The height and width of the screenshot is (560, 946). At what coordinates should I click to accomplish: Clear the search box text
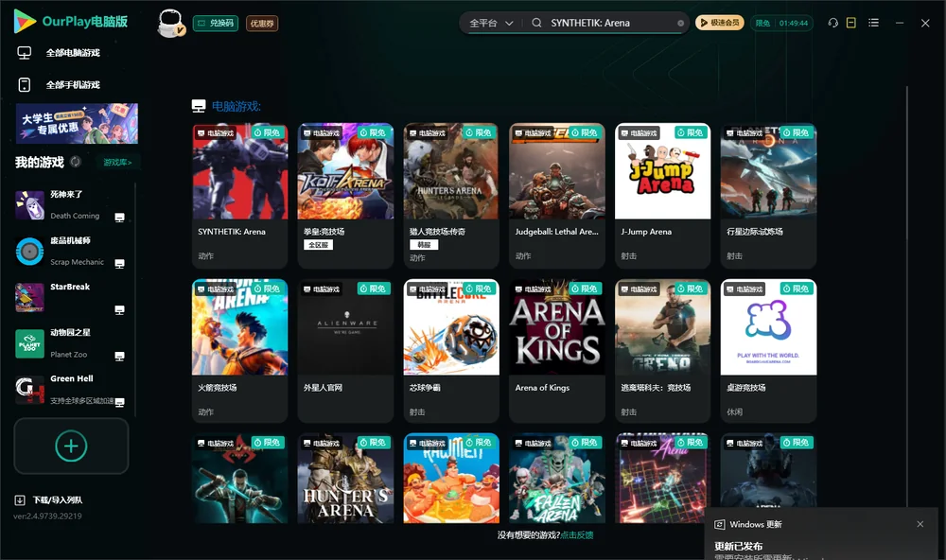pyautogui.click(x=680, y=23)
